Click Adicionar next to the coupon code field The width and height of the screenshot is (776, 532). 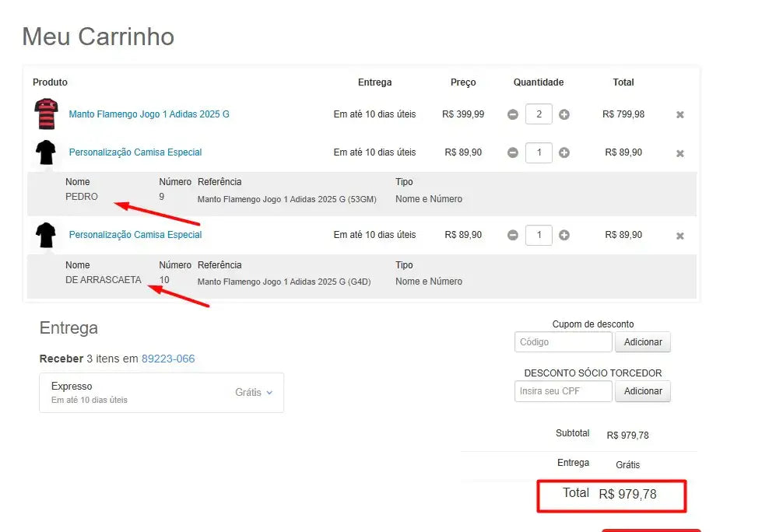[x=642, y=342]
